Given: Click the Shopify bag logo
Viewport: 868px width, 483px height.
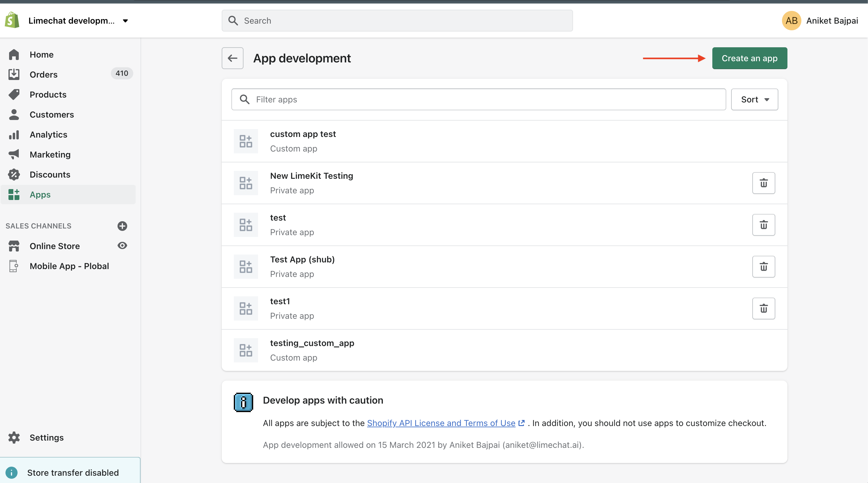Looking at the screenshot, I should 12,21.
